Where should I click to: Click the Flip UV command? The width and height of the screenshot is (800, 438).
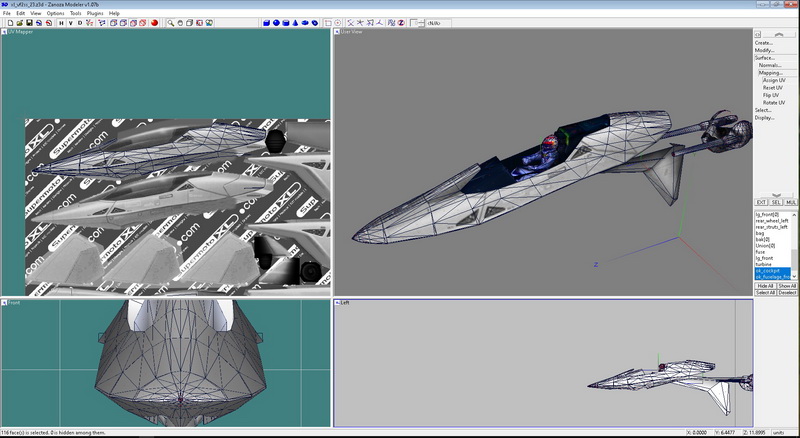click(771, 95)
